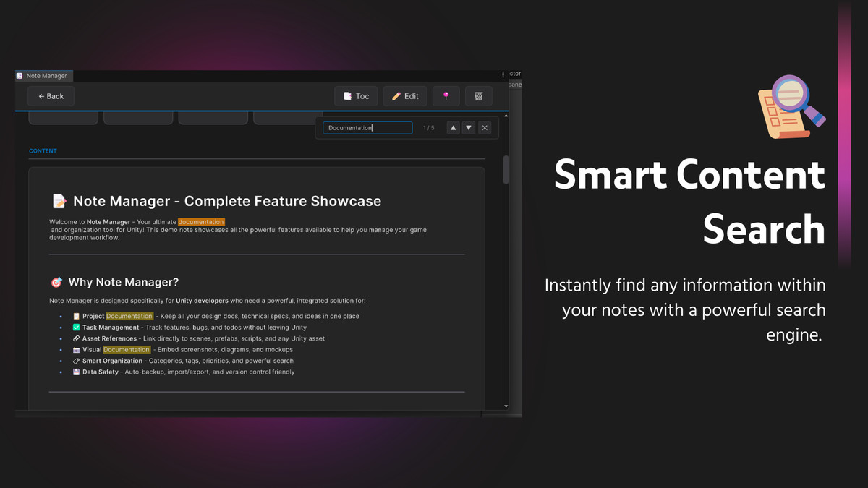This screenshot has height=488, width=868.
Task: Click the link icon beside Asset References
Action: point(76,338)
